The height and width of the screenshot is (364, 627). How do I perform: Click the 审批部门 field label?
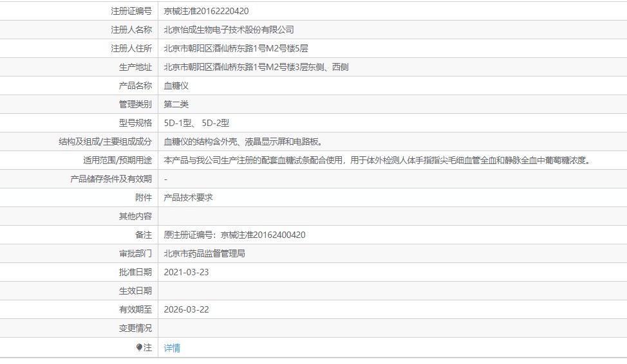pyautogui.click(x=136, y=254)
